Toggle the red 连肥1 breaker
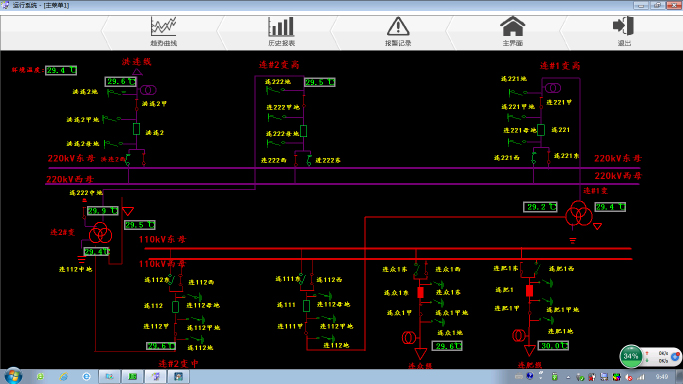Viewport: 683px width, 384px height. [529, 291]
